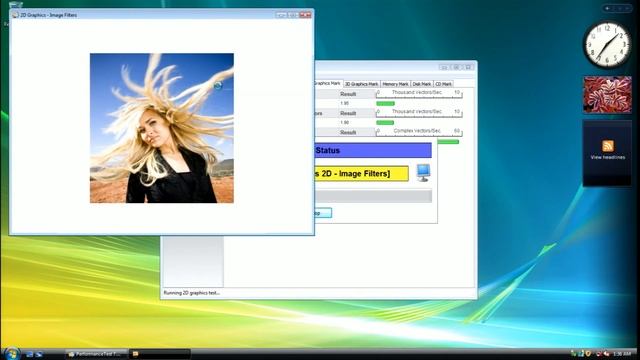Maximize the 2D Graphics Image Filters window
Viewport: 640px width, 360px height.
point(293,15)
